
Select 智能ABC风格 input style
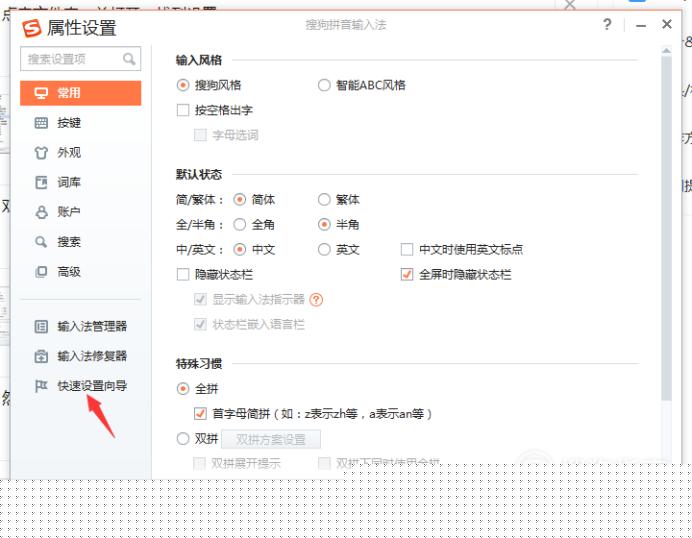point(324,85)
